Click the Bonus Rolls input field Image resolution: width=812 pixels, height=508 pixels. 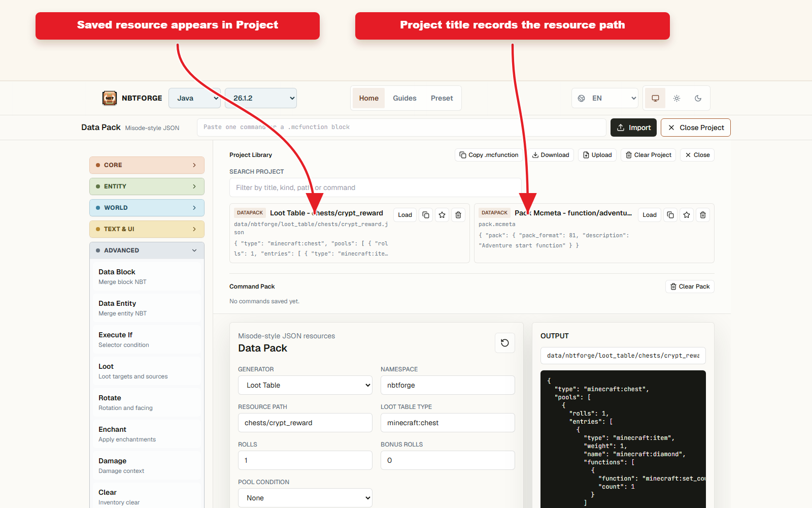tap(448, 460)
